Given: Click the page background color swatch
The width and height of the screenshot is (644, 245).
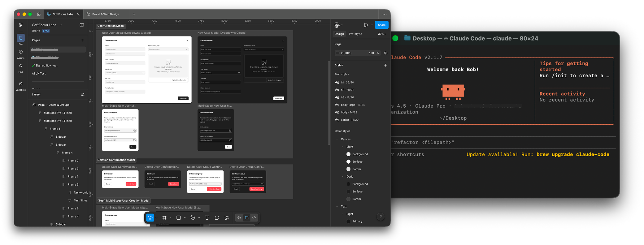Looking at the screenshot, I should coord(338,53).
